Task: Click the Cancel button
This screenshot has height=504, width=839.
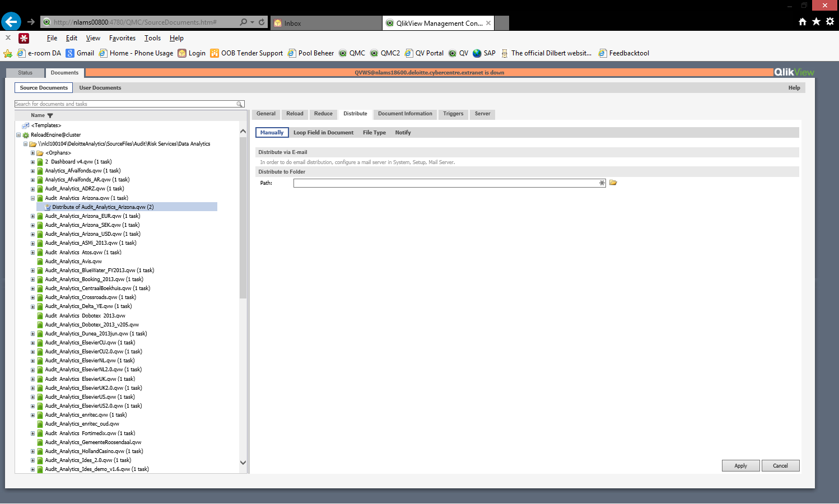Action: tap(780, 466)
